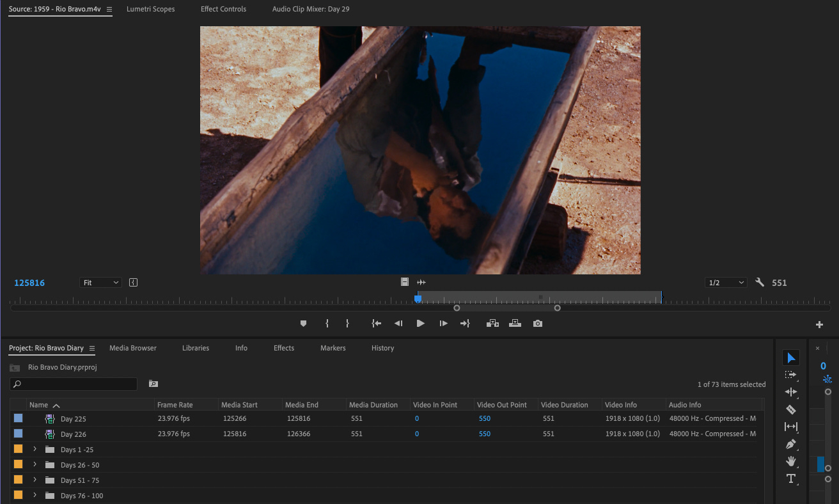The width and height of the screenshot is (839, 504).
Task: Expand the Days 76 - 100 bin
Action: [x=35, y=495]
